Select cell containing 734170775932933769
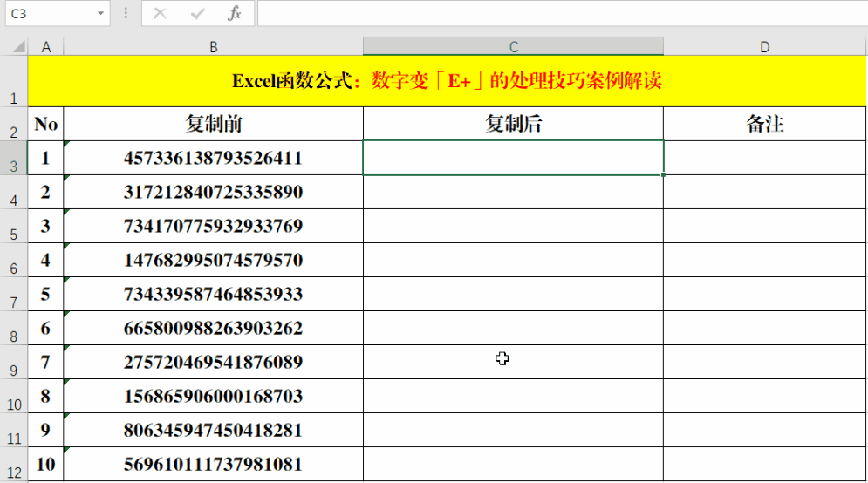The image size is (868, 483). click(x=214, y=227)
